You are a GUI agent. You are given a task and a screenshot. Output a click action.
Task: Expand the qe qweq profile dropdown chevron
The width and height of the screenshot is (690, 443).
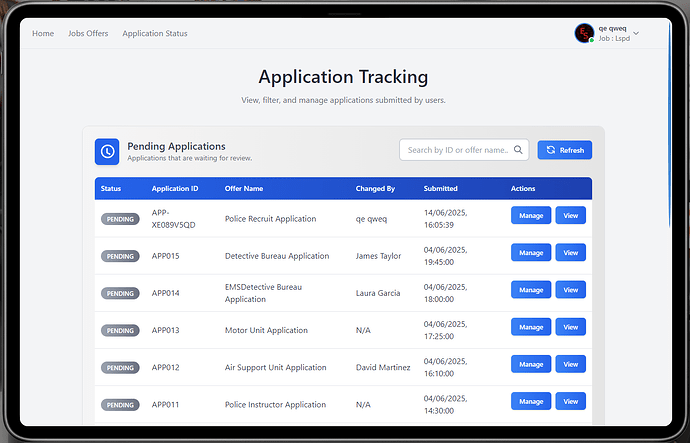coord(636,33)
